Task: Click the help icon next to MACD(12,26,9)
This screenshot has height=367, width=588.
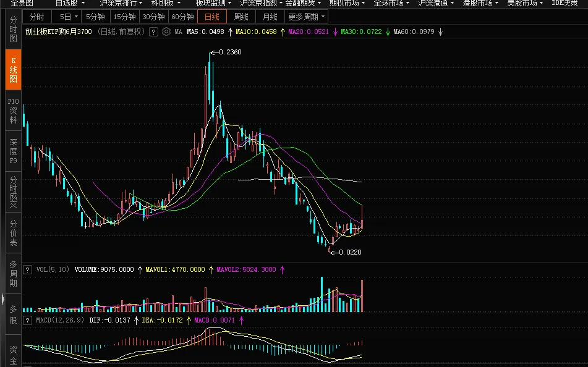Action: click(27, 321)
